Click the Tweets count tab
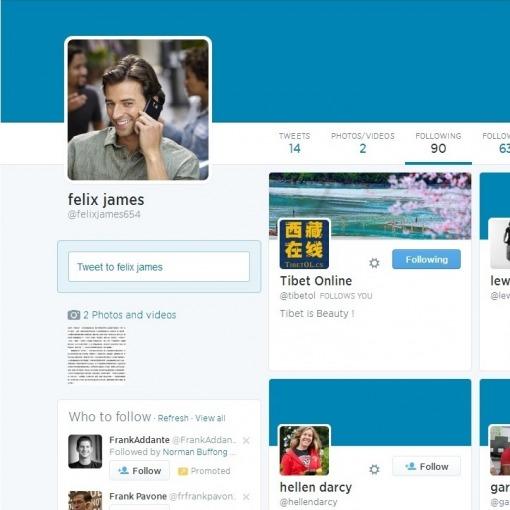 click(295, 143)
